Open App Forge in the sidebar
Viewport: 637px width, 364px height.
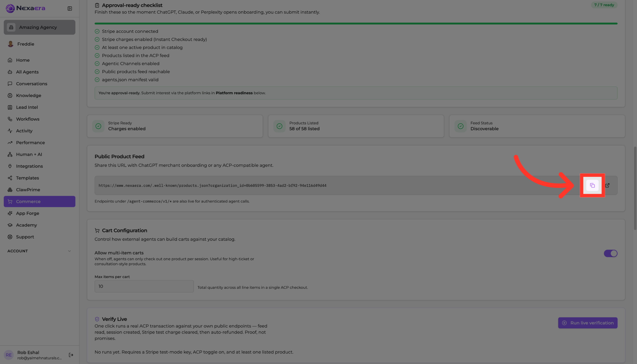point(40,213)
